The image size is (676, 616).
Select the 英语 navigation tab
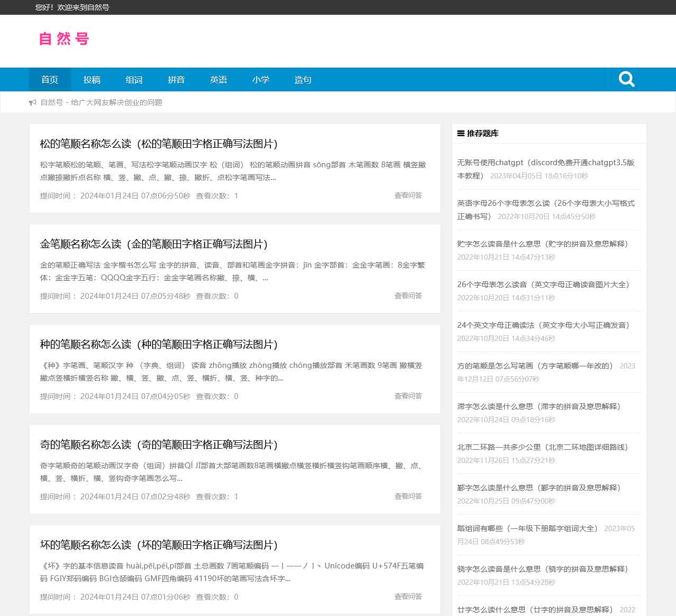tap(218, 80)
